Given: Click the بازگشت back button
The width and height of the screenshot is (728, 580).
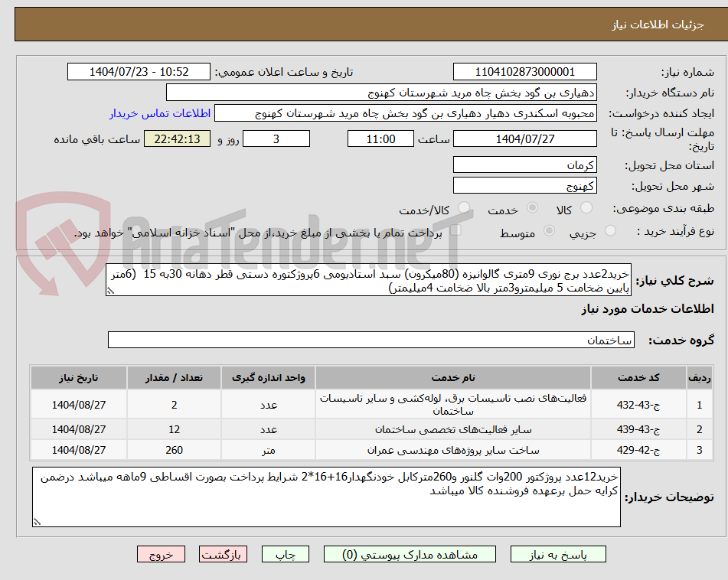Looking at the screenshot, I should point(223,554).
